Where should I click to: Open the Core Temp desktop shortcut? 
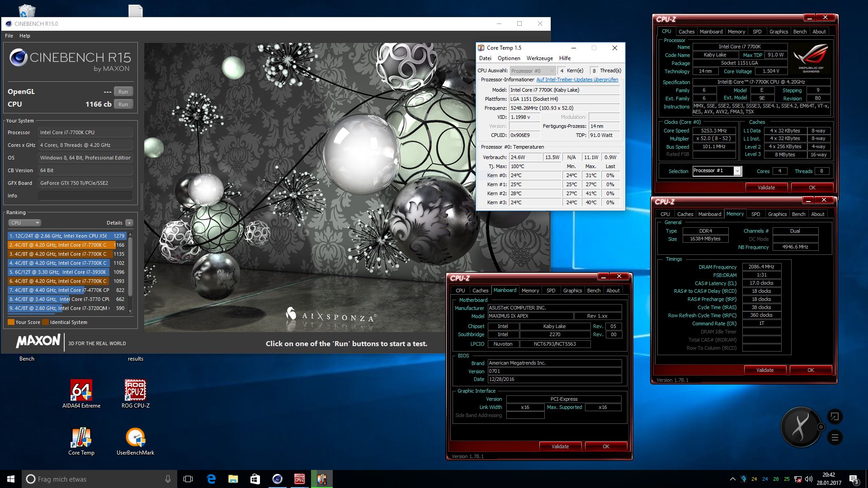click(x=81, y=441)
